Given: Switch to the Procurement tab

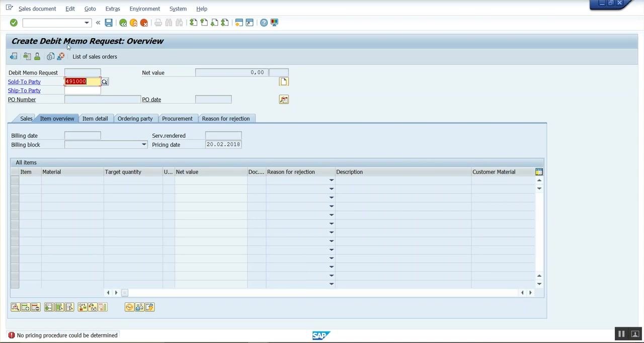Looking at the screenshot, I should point(177,119).
